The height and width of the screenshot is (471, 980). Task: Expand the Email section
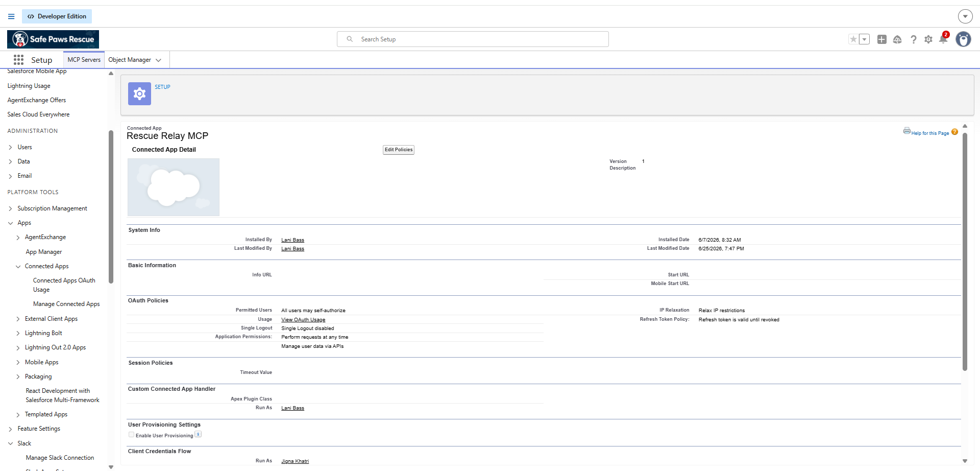point(11,176)
